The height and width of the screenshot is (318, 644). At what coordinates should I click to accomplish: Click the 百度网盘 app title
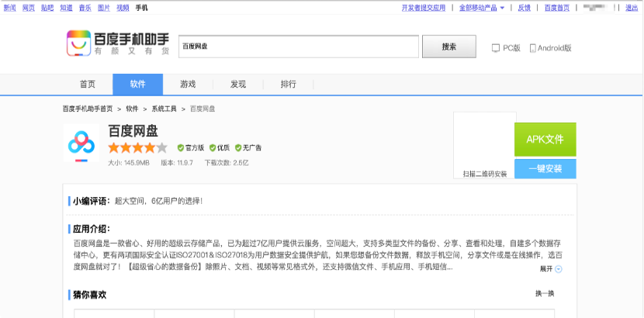(133, 131)
